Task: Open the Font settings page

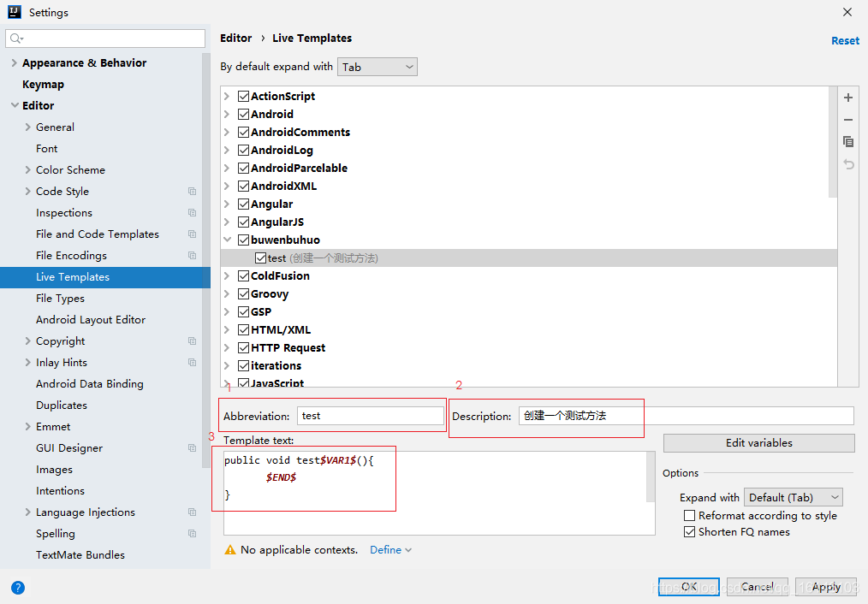Action: click(x=46, y=148)
